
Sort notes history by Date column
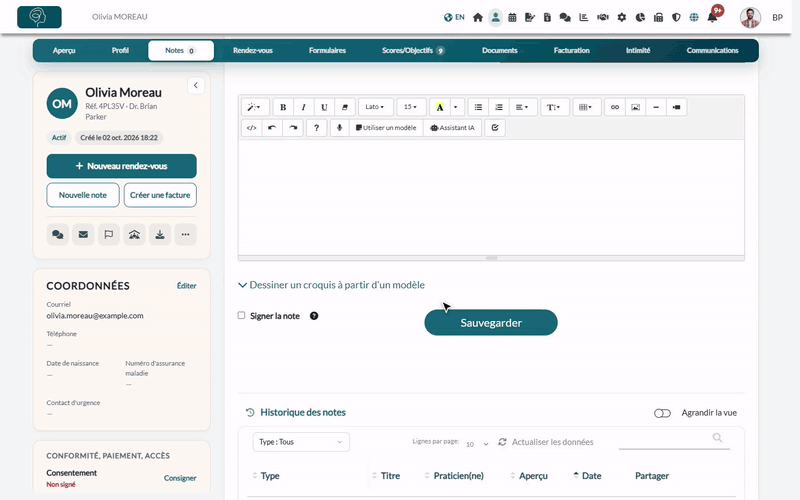tap(588, 476)
